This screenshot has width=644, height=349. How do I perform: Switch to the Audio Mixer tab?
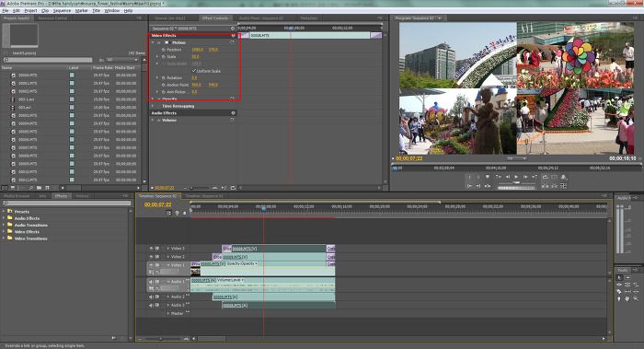261,18
